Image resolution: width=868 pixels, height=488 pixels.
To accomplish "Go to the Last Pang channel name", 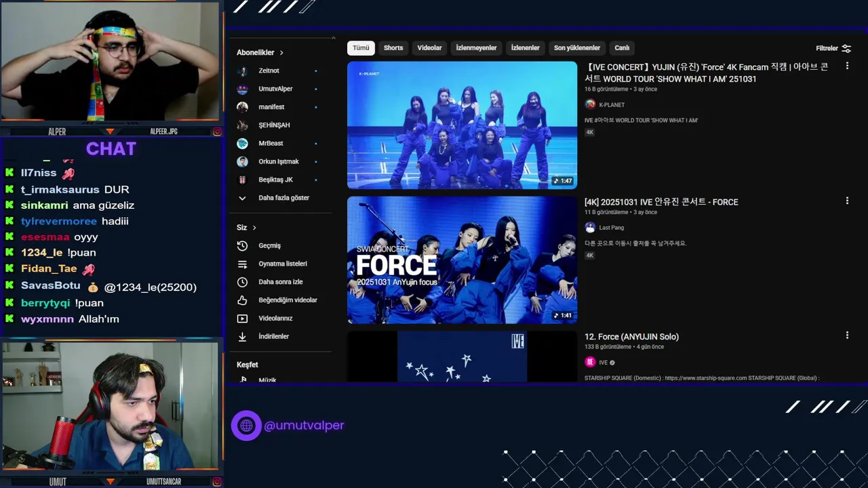I will 612,228.
